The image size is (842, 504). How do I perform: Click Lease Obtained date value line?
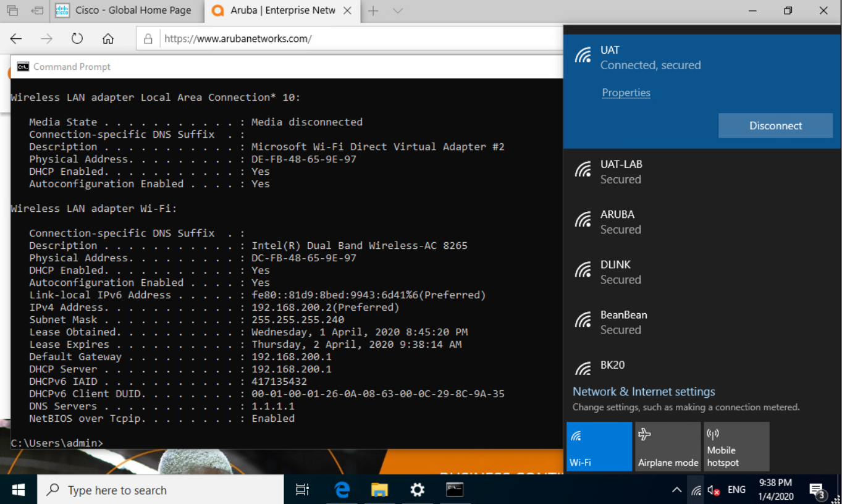point(360,332)
